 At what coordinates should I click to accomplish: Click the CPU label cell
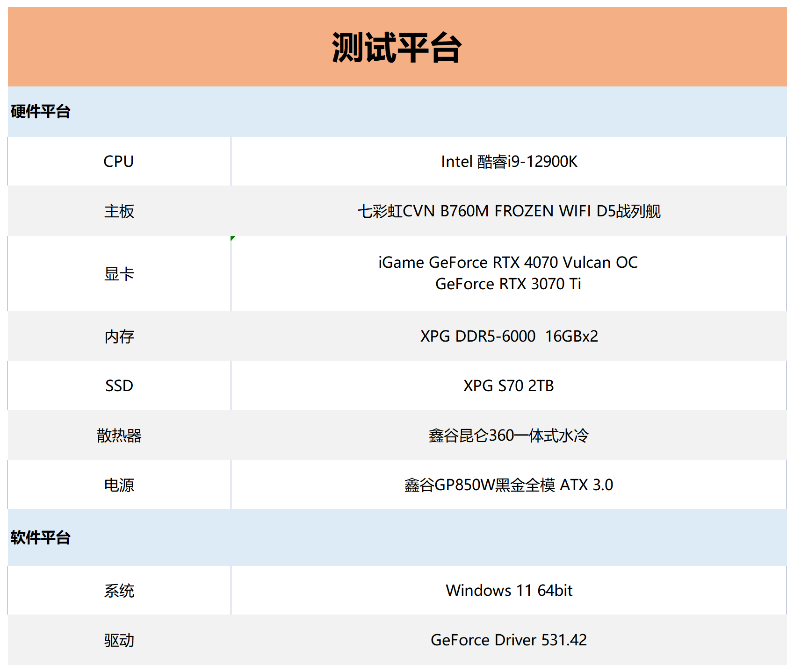click(119, 162)
